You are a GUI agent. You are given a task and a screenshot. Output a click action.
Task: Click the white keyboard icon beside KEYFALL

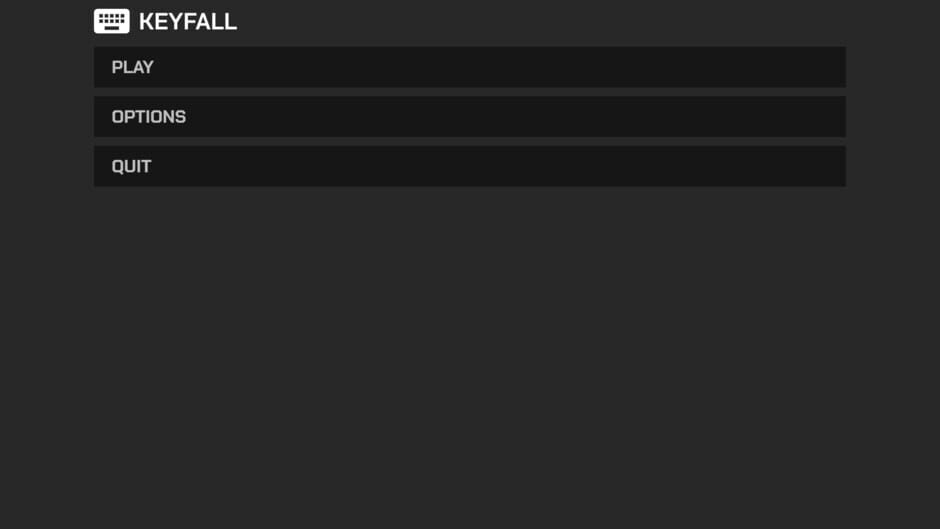pyautogui.click(x=112, y=21)
